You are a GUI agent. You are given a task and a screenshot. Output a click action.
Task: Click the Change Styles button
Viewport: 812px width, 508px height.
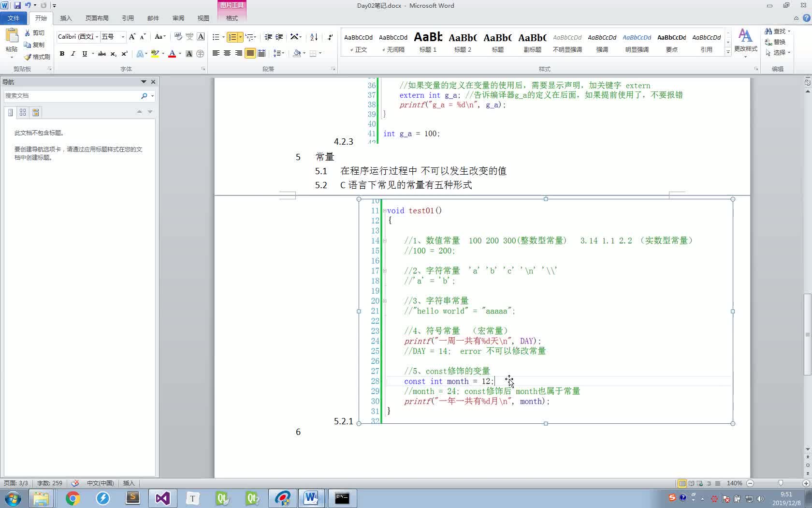coord(746,43)
